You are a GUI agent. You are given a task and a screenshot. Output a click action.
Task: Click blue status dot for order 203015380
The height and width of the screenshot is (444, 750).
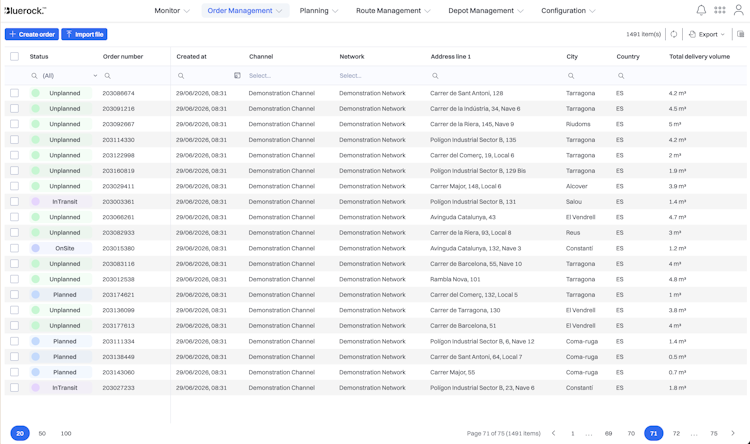point(35,248)
